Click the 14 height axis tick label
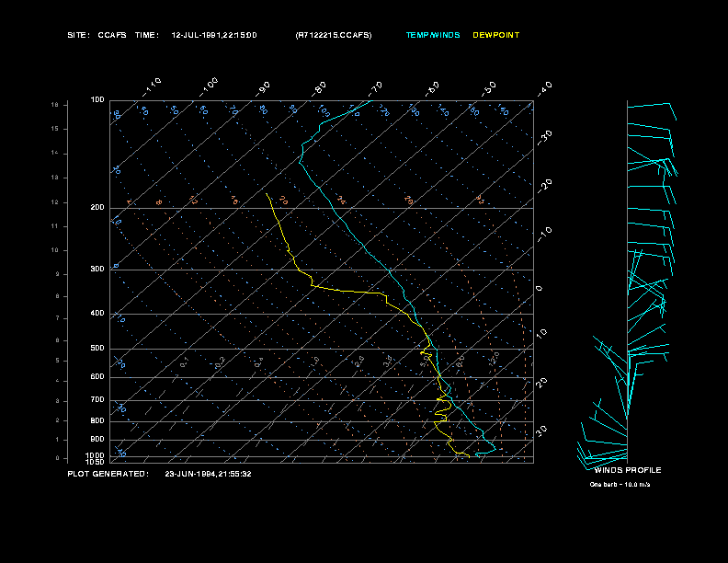This screenshot has width=728, height=563. 55,154
